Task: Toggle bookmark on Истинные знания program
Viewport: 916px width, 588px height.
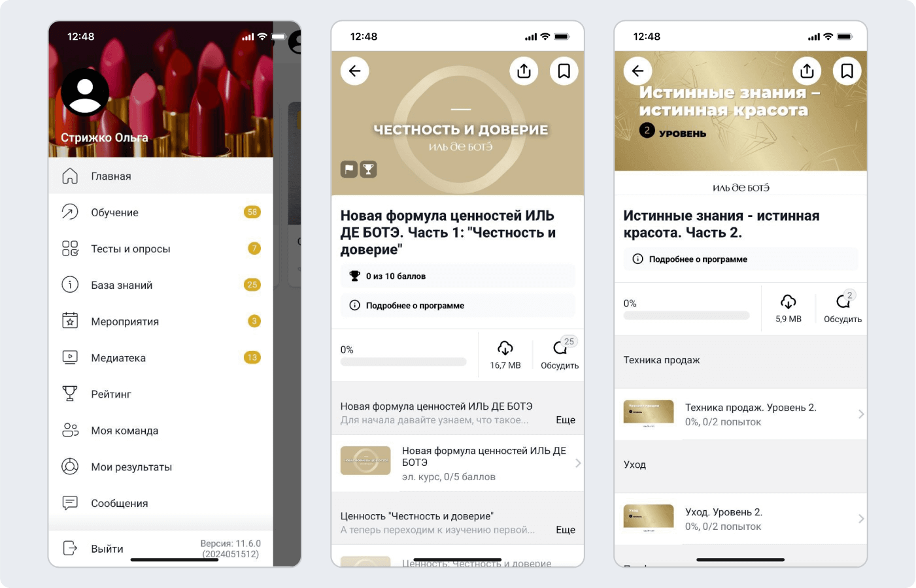Action: pyautogui.click(x=847, y=71)
